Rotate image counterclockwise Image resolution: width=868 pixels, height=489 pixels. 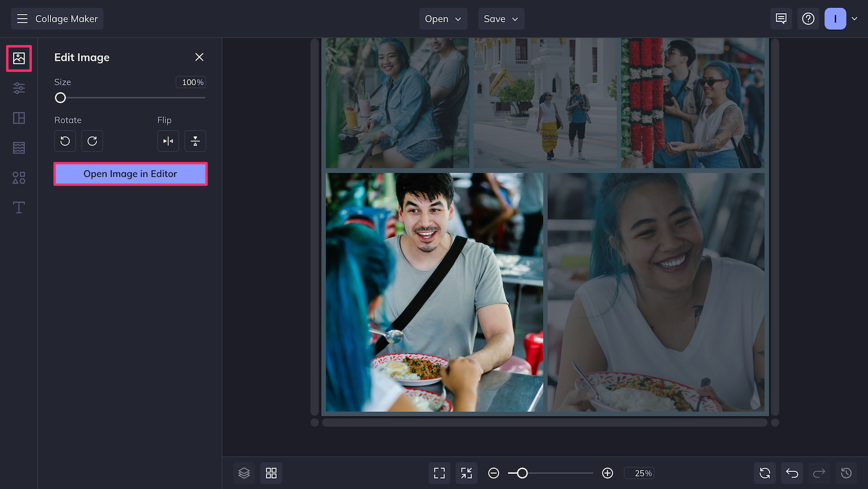click(x=65, y=141)
